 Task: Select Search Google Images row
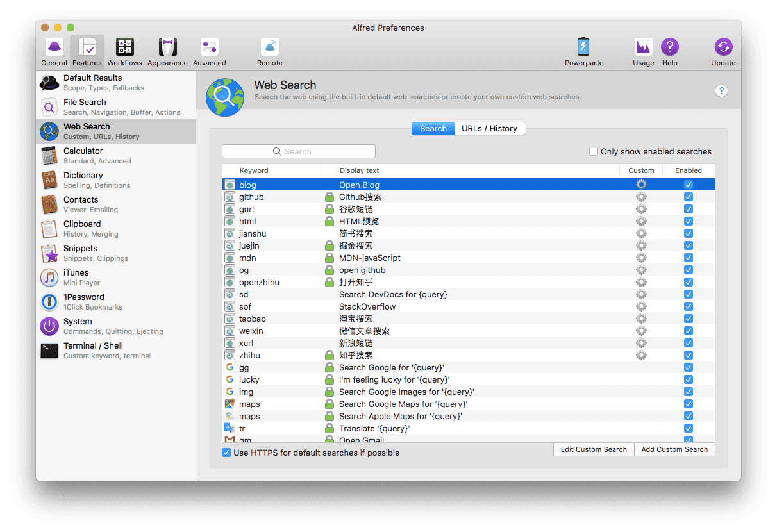[469, 392]
